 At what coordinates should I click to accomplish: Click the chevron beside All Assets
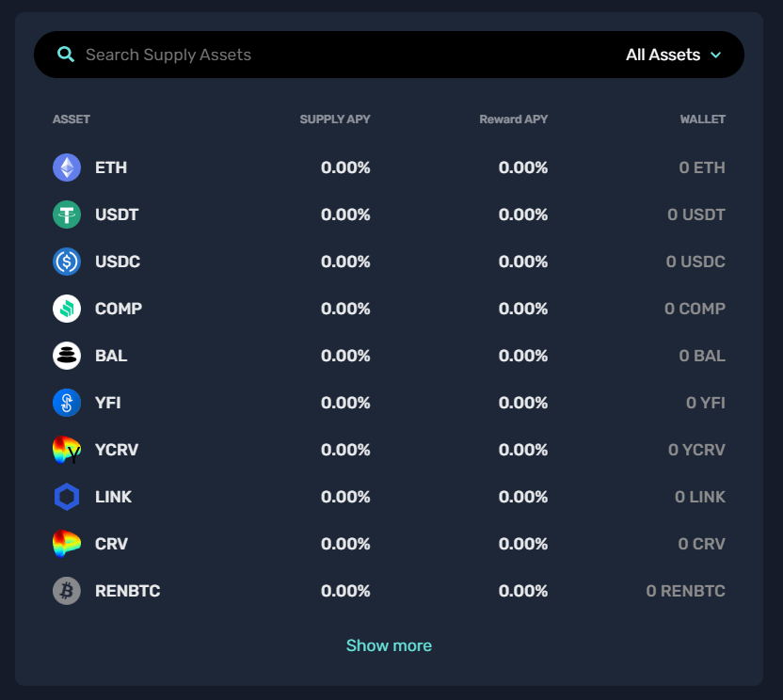(x=715, y=55)
